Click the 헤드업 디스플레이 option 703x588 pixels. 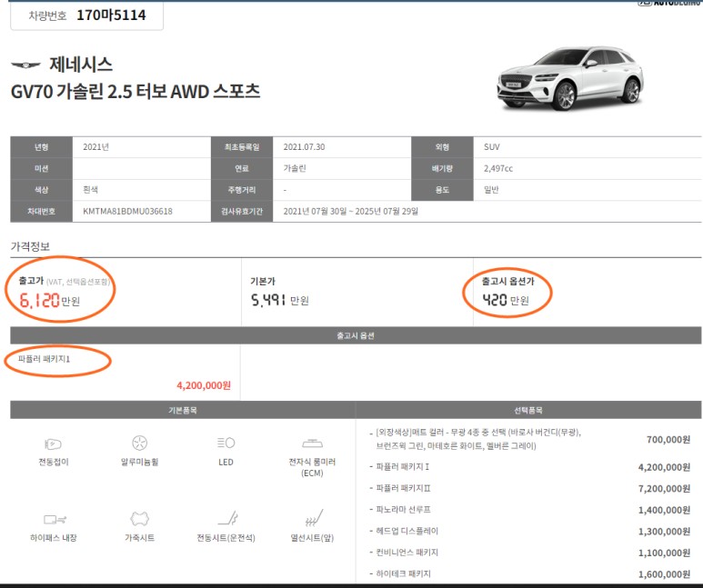click(407, 531)
